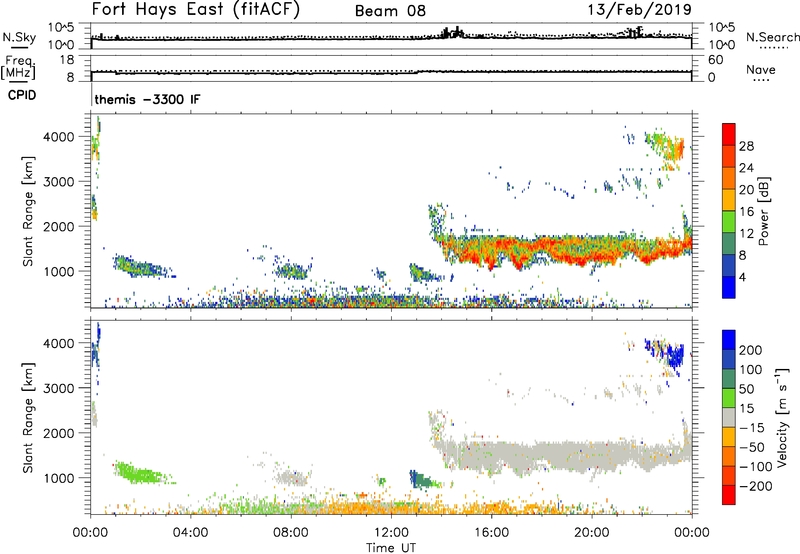Viewport: 800px width, 554px height.
Task: Click the 'Velocity [m s^-1]' colorbar label
Action: (x=781, y=417)
